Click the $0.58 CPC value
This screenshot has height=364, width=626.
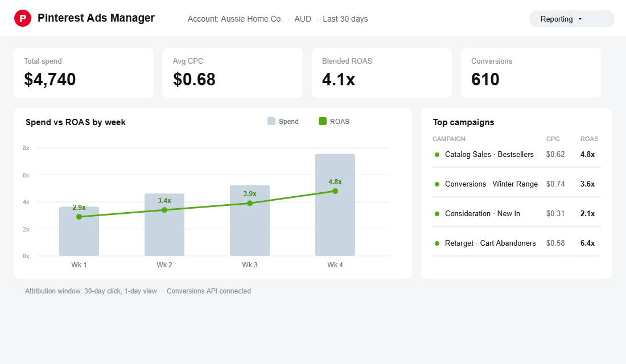pos(555,243)
